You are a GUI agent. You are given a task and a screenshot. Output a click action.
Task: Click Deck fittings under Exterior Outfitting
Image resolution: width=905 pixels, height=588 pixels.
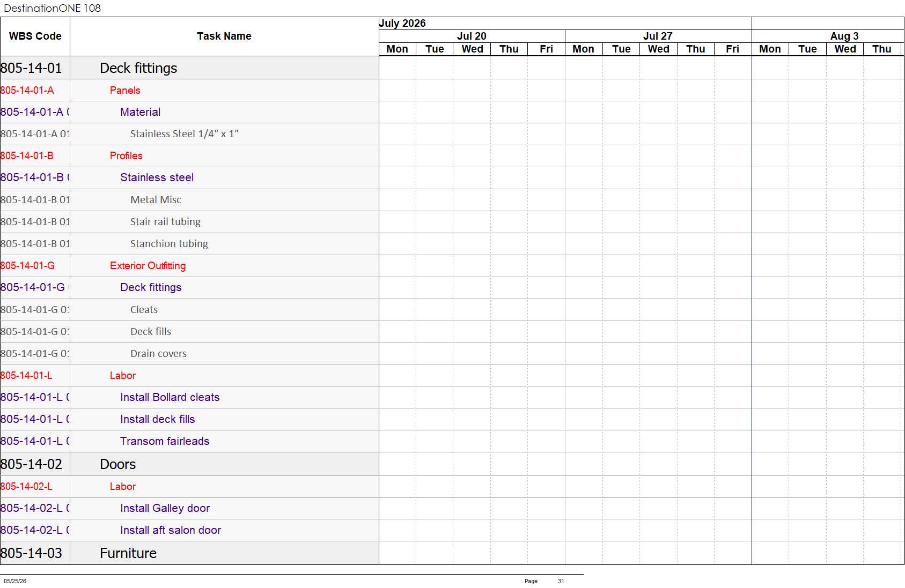pyautogui.click(x=151, y=287)
